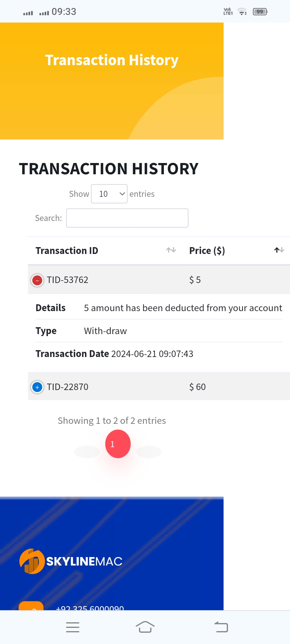The width and height of the screenshot is (290, 644).
Task: Collapse the TID-53762 row with red minus icon
Action: 37,280
